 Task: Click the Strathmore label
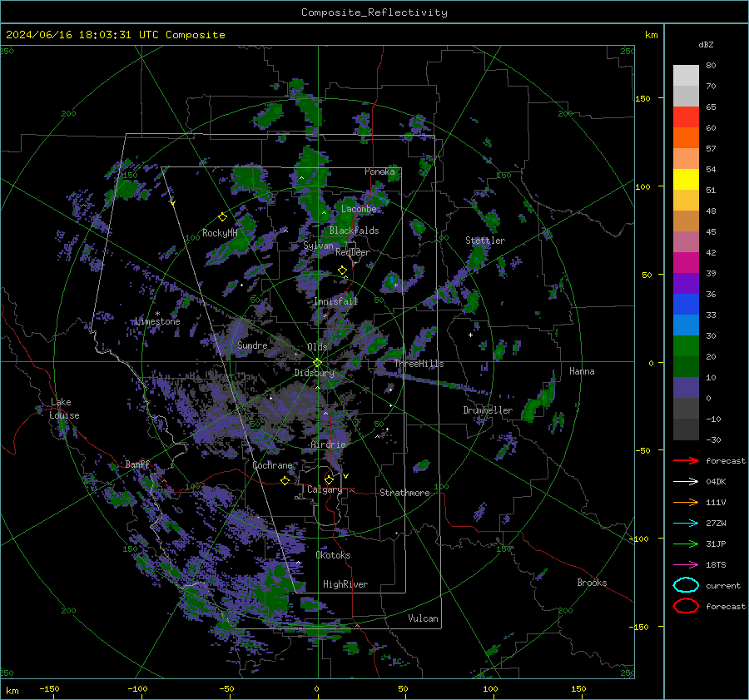pos(404,493)
